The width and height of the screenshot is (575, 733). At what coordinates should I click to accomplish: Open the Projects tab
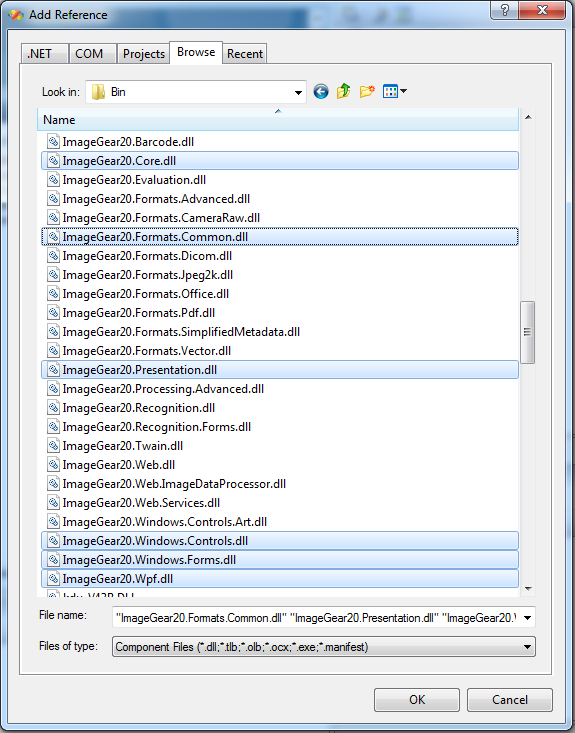(x=143, y=54)
